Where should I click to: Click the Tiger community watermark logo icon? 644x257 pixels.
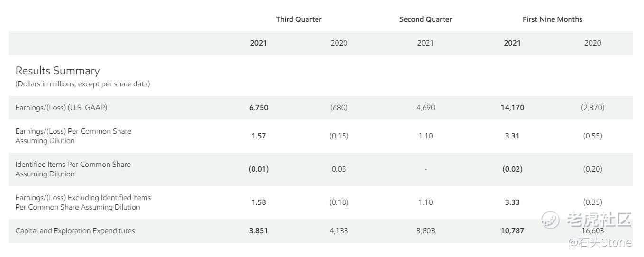[x=551, y=220]
